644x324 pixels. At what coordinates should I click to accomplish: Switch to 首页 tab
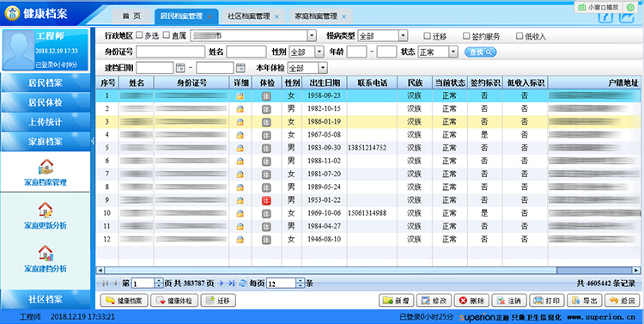tap(131, 16)
